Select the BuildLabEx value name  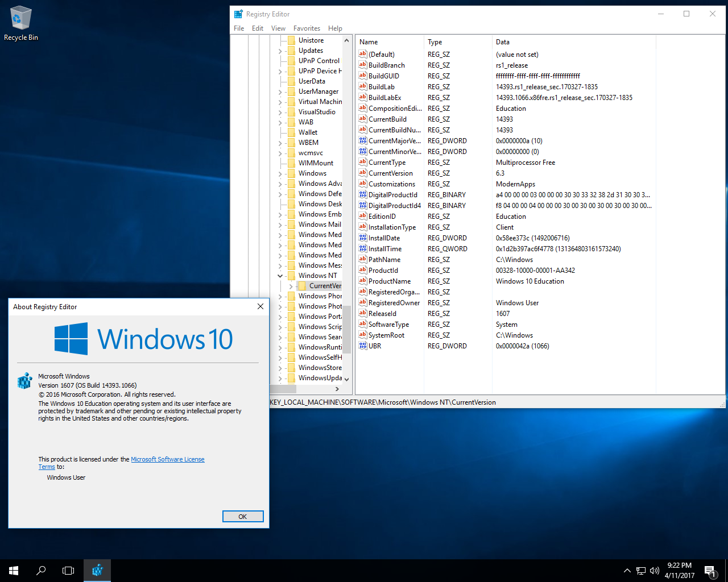click(384, 97)
